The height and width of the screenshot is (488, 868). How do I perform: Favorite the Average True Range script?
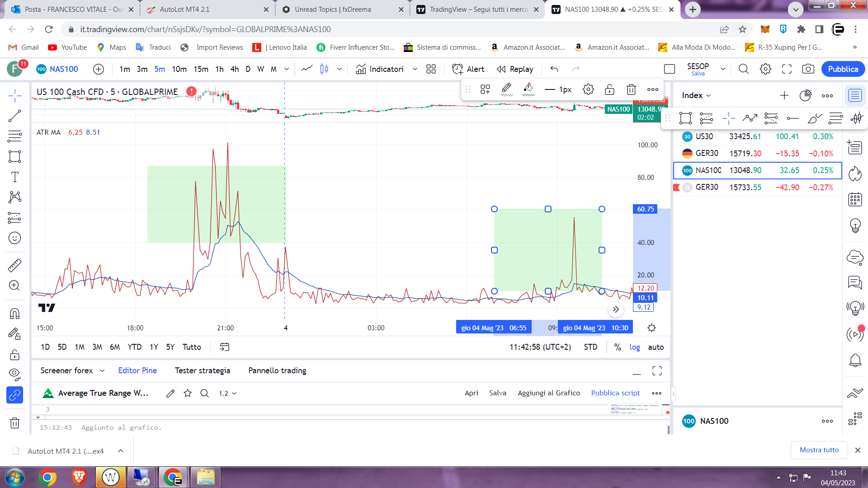pos(188,394)
